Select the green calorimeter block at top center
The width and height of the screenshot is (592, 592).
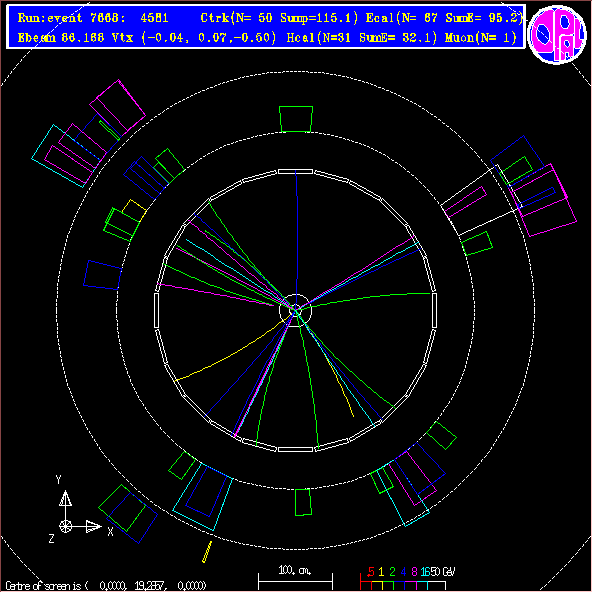296,119
